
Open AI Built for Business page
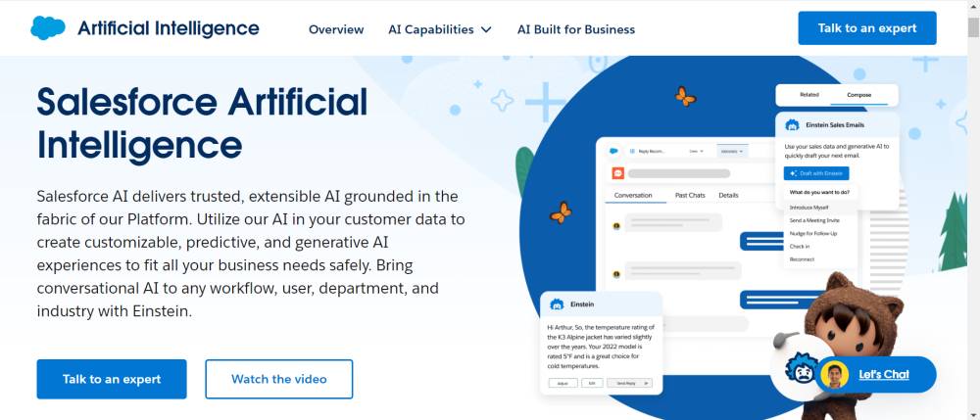(x=576, y=29)
